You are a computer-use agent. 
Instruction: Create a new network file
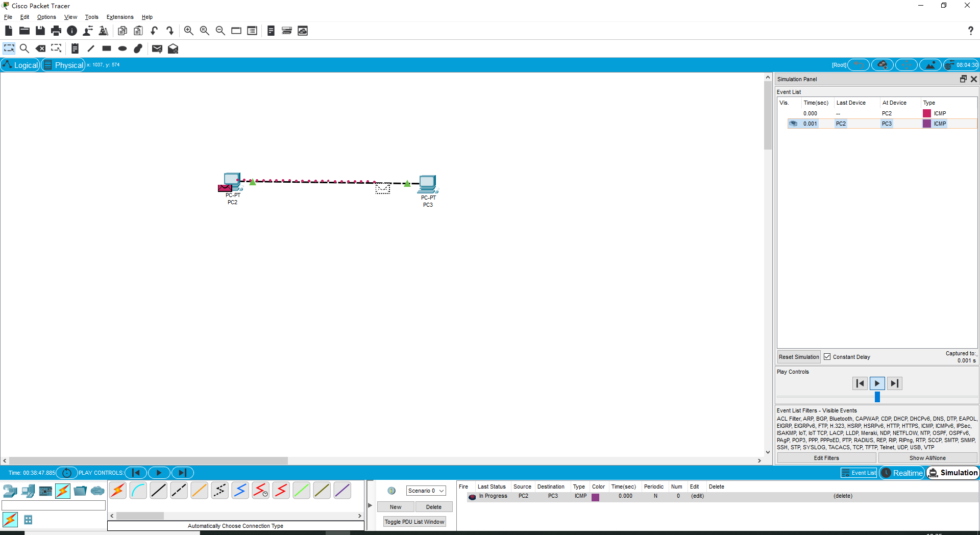tap(9, 31)
